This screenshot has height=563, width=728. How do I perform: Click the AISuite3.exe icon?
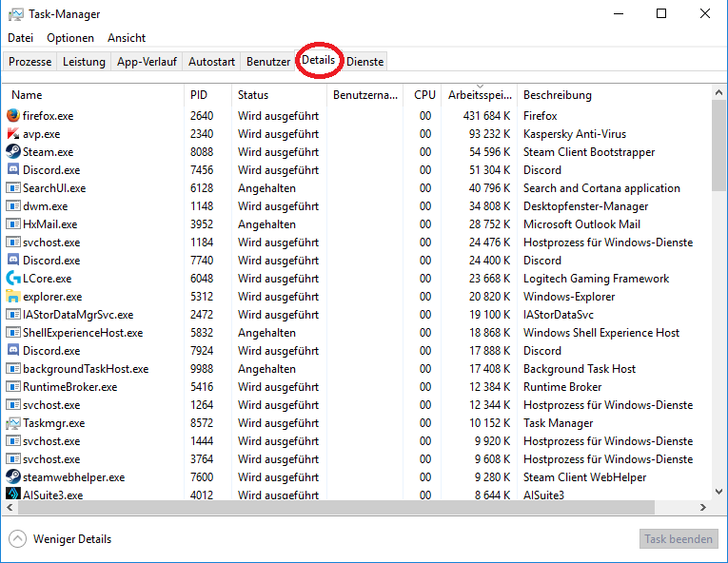pyautogui.click(x=13, y=494)
